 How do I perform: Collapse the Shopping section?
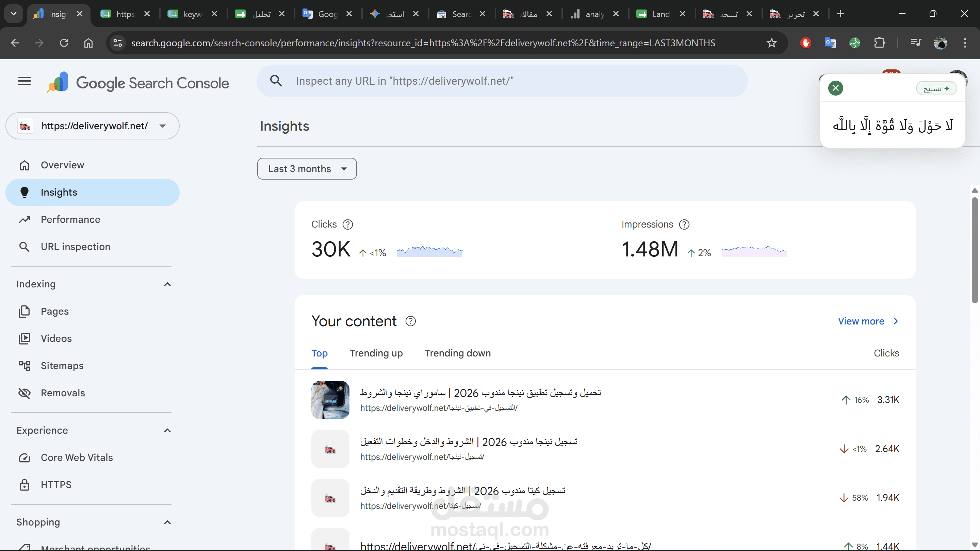(x=167, y=522)
